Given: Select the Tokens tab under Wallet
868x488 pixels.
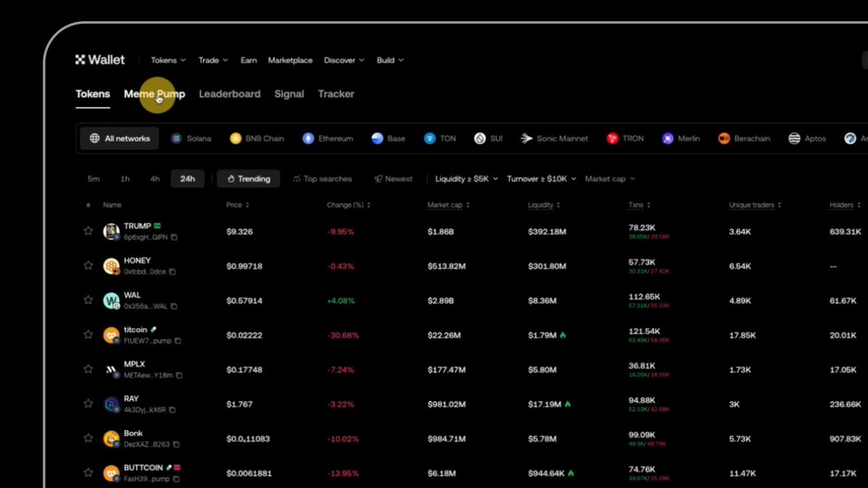Looking at the screenshot, I should click(x=93, y=94).
